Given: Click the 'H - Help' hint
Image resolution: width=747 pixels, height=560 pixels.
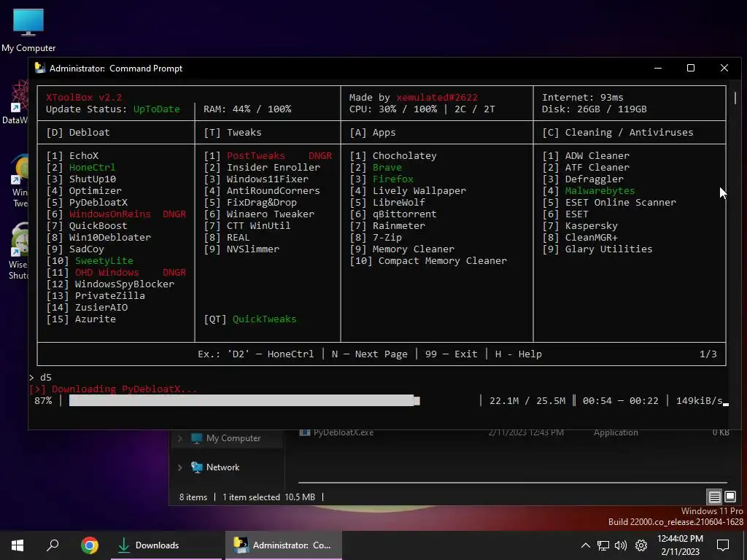Looking at the screenshot, I should point(519,354).
